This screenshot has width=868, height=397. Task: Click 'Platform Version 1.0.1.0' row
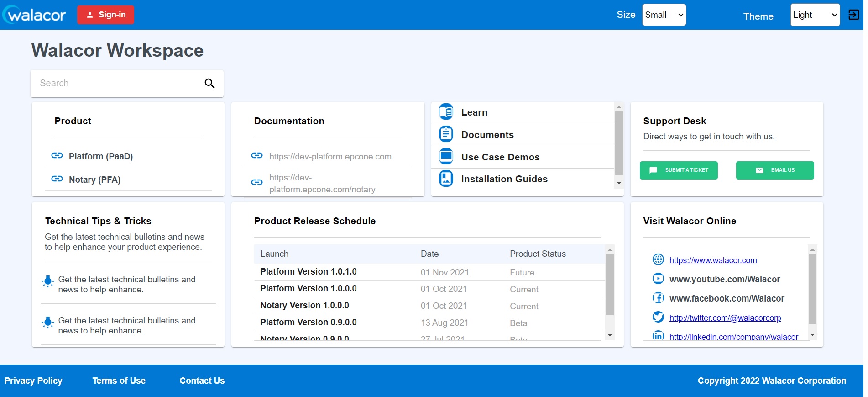click(429, 272)
